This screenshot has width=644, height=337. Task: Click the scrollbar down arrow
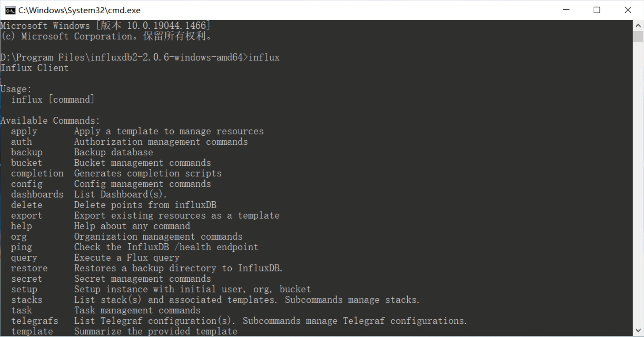[638, 331]
